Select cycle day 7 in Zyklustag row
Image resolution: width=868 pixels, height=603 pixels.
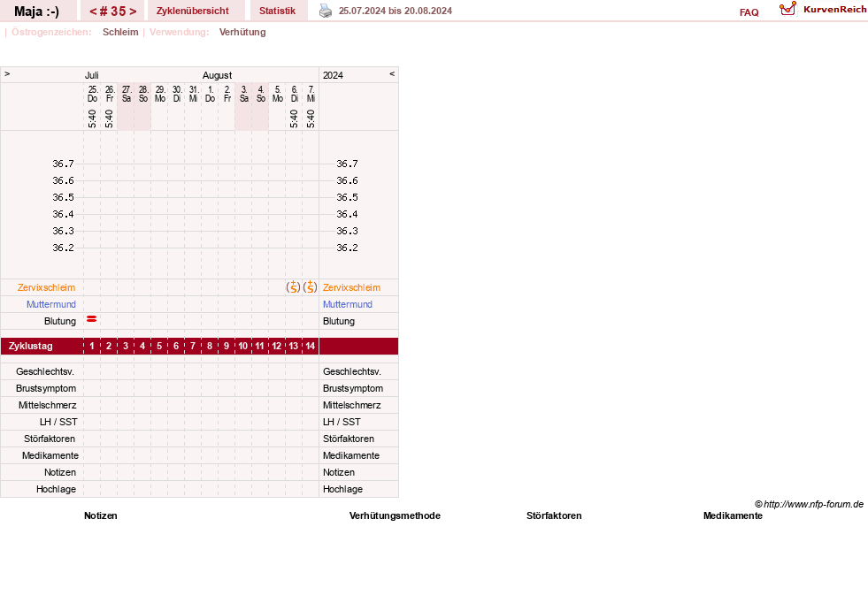[x=193, y=347]
